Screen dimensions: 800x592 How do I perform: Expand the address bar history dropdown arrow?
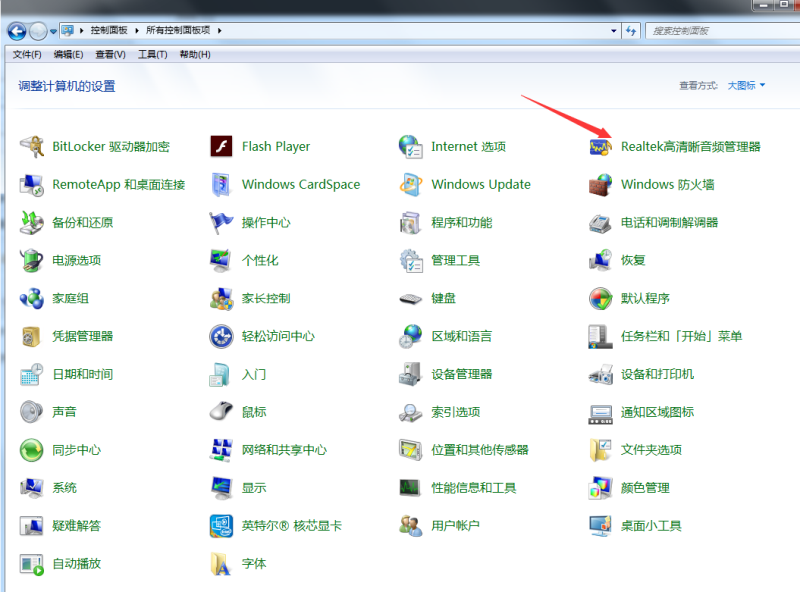click(x=613, y=31)
